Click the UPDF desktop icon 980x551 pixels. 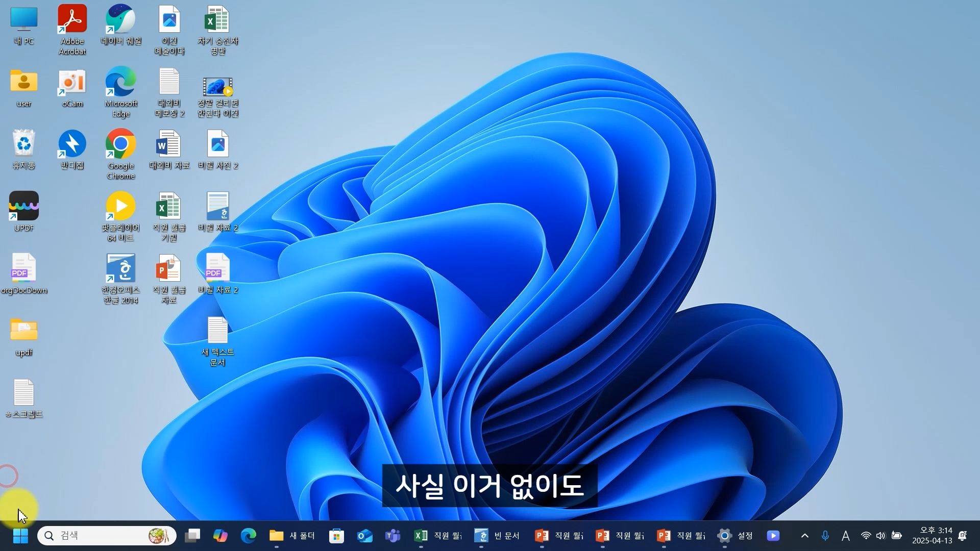pyautogui.click(x=24, y=207)
